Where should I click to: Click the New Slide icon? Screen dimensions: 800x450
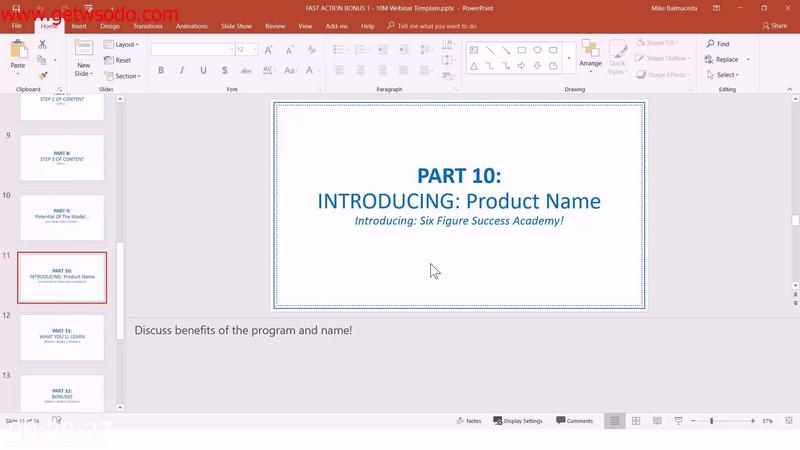pos(84,48)
